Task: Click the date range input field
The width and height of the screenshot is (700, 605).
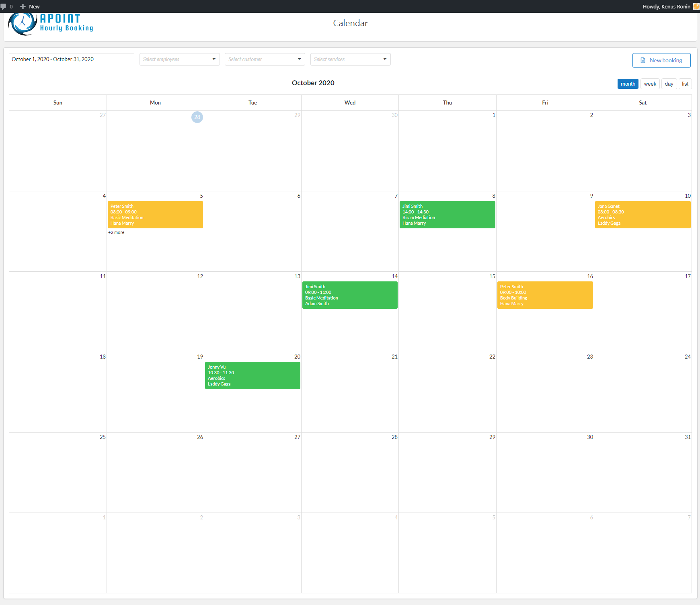Action: tap(72, 59)
